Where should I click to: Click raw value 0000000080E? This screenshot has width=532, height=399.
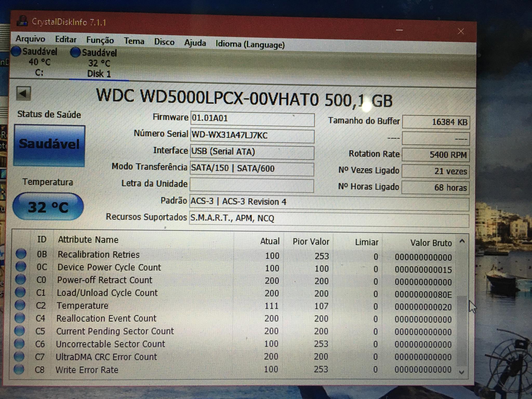423,294
